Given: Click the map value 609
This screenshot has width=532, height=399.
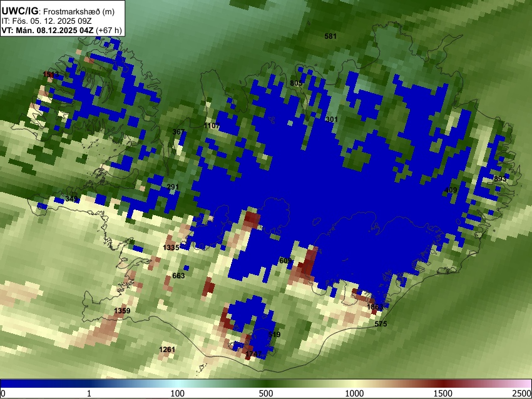Looking at the screenshot, I should 285,261.
